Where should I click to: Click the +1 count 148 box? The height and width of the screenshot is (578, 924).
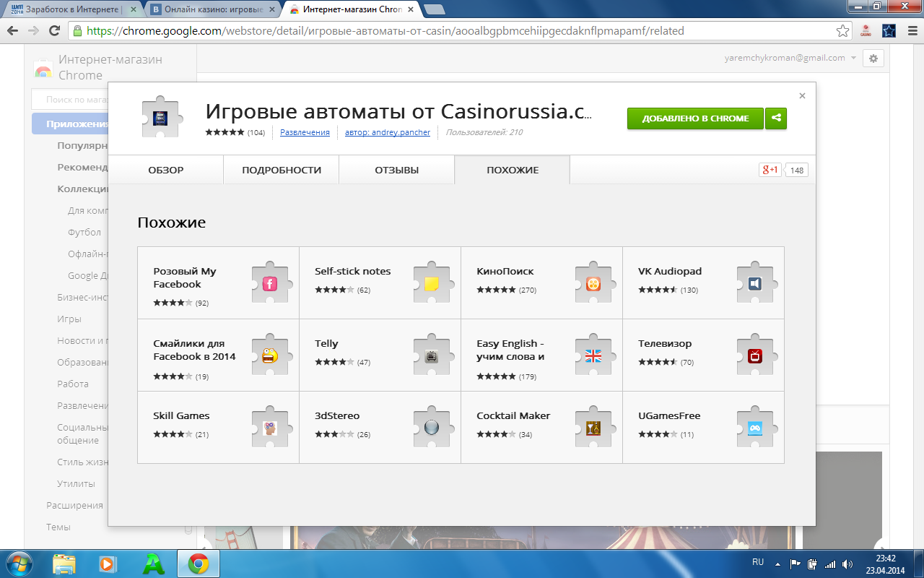click(797, 170)
